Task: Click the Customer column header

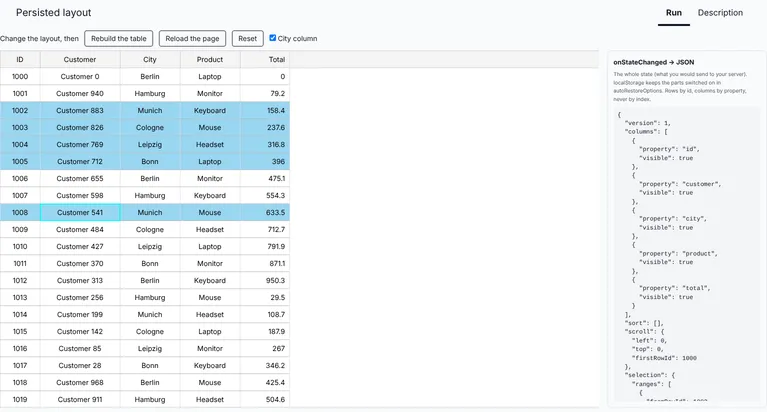Action: click(x=80, y=59)
